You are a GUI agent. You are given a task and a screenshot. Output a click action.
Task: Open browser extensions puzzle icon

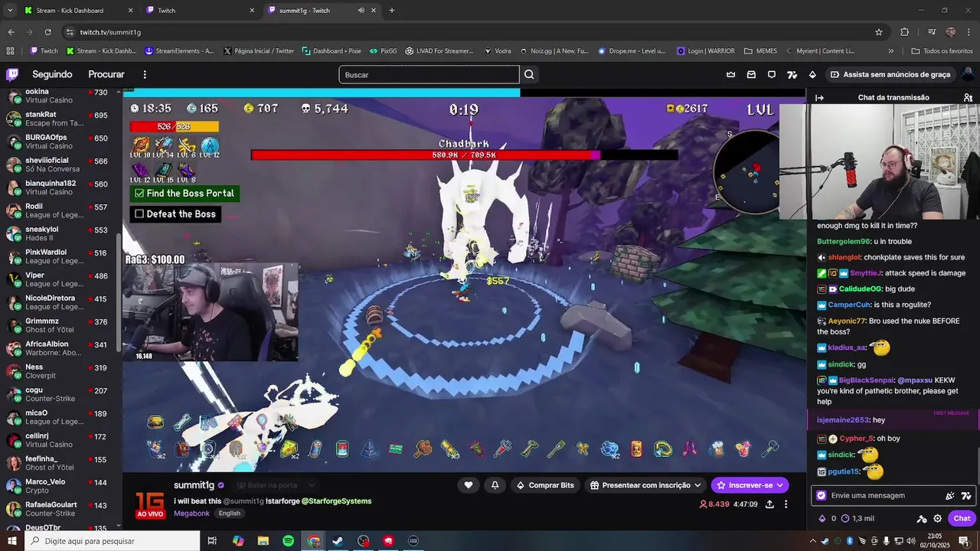(x=905, y=32)
